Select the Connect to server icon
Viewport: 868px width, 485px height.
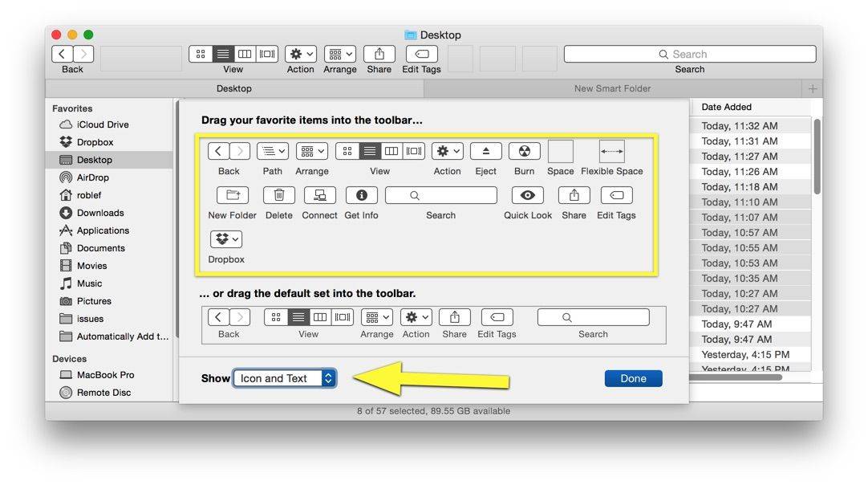(319, 195)
